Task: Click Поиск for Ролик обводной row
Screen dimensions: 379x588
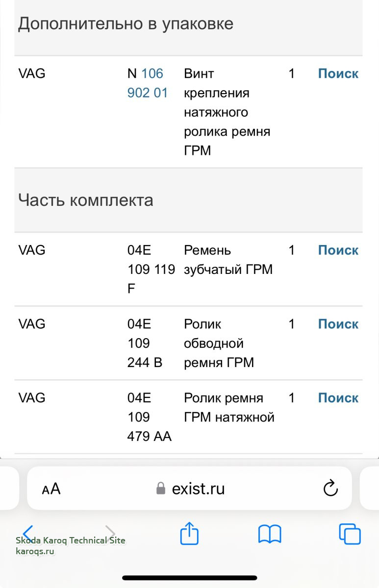Action: 338,324
